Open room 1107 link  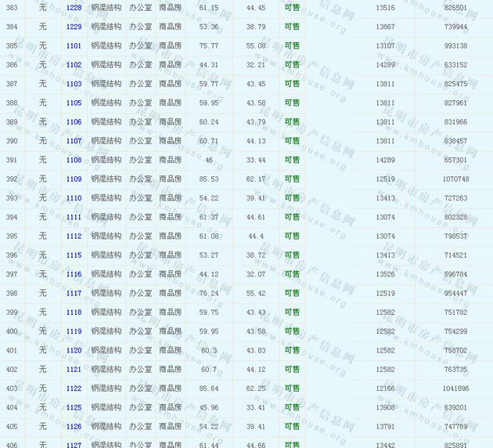(x=74, y=141)
